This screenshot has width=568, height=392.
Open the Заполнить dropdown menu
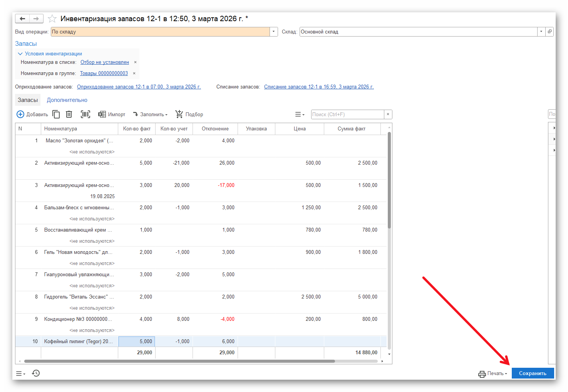click(x=150, y=114)
